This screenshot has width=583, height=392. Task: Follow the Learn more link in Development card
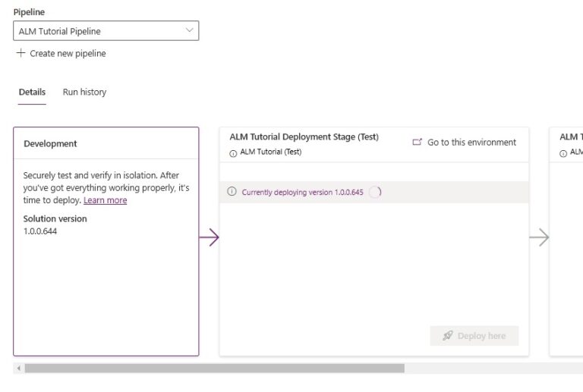pos(105,200)
